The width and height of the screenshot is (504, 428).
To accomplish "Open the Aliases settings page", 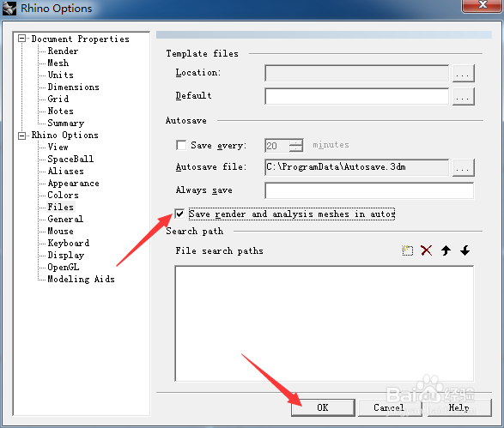I will (66, 172).
